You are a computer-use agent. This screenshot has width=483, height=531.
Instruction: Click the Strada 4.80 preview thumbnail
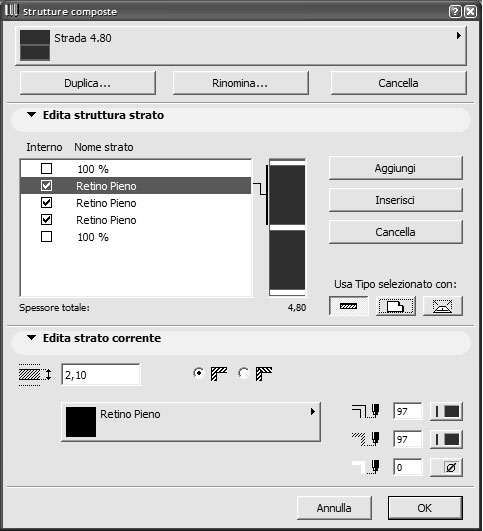tap(35, 45)
